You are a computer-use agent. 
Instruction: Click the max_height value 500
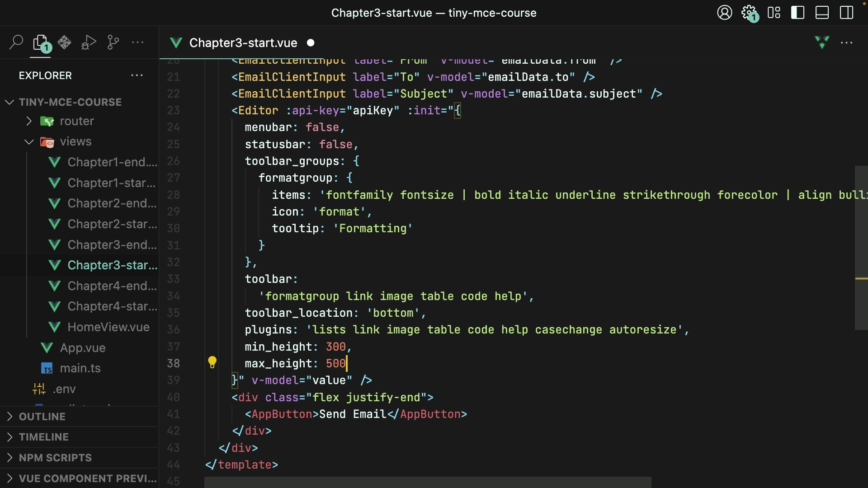(335, 364)
